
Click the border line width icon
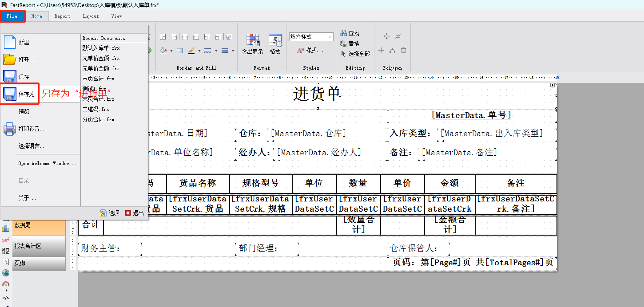[x=225, y=51]
